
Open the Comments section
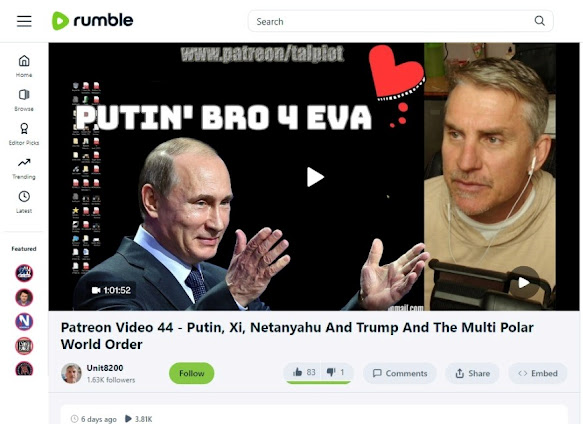400,373
